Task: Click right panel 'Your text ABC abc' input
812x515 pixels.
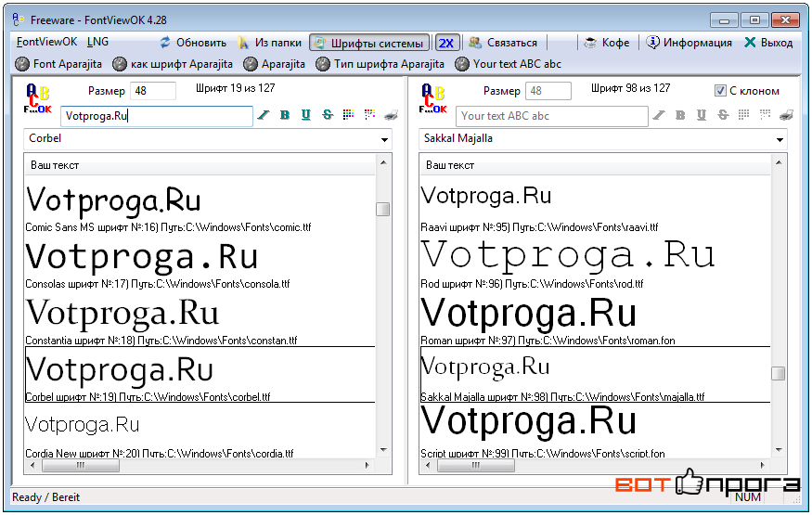Action: click(551, 116)
